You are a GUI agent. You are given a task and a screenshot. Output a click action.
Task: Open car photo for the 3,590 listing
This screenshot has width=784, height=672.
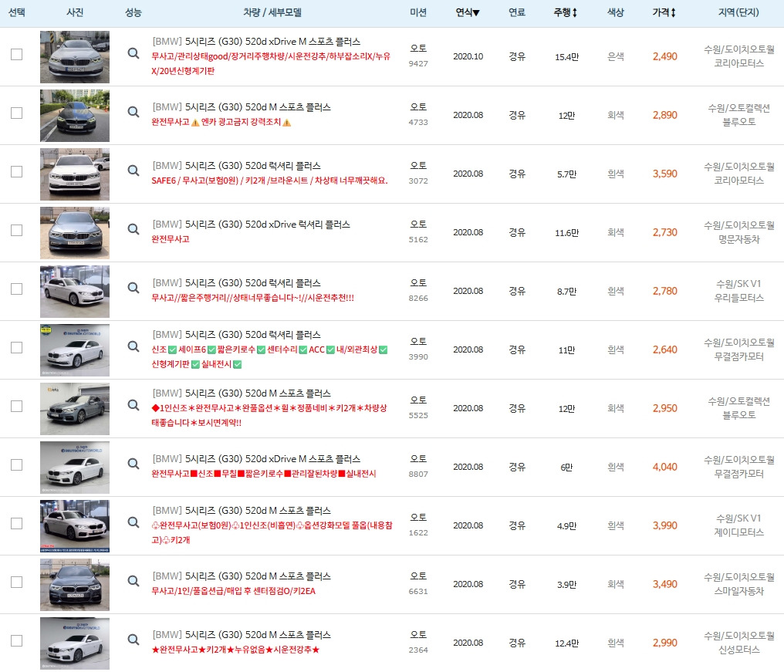point(75,174)
